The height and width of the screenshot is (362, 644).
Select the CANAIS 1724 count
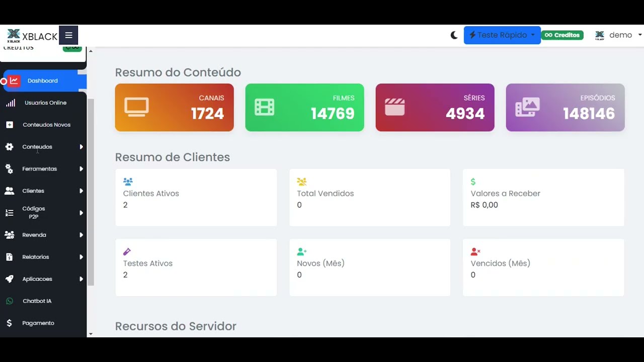coord(207,114)
